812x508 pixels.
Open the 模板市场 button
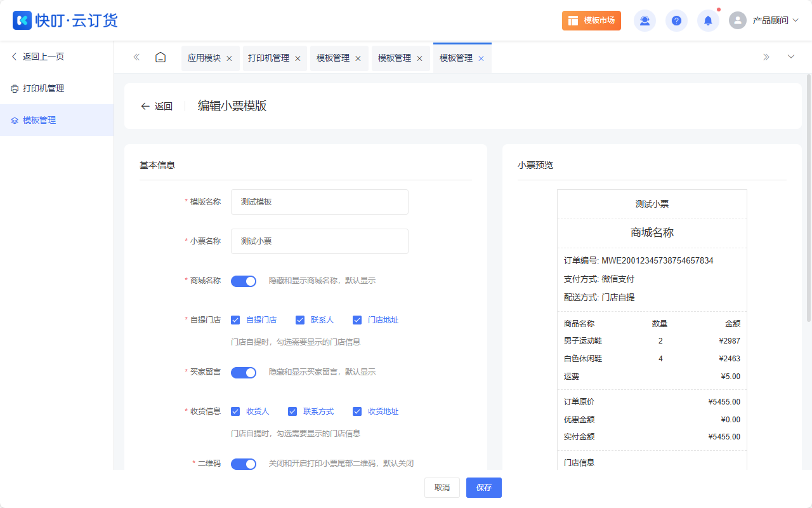[x=591, y=20]
